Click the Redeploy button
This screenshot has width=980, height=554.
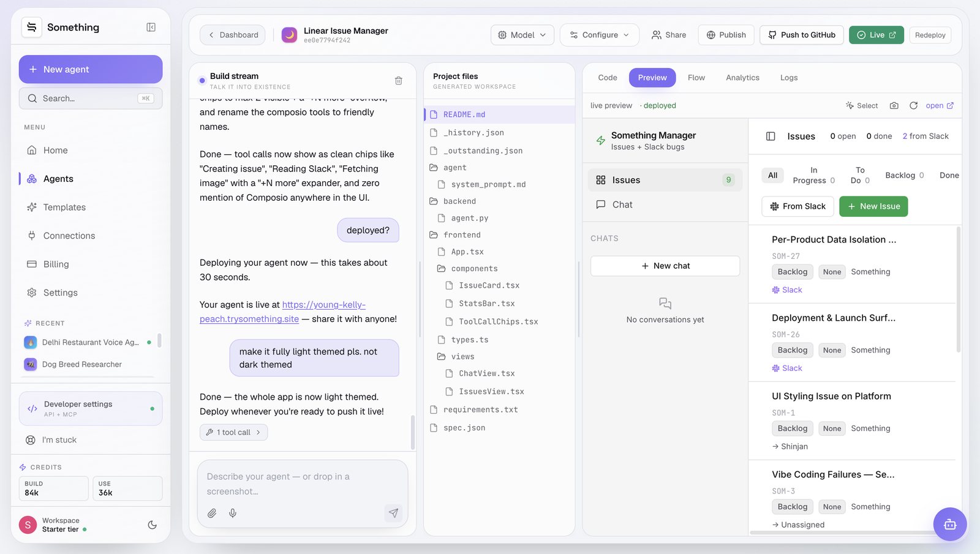tap(930, 35)
